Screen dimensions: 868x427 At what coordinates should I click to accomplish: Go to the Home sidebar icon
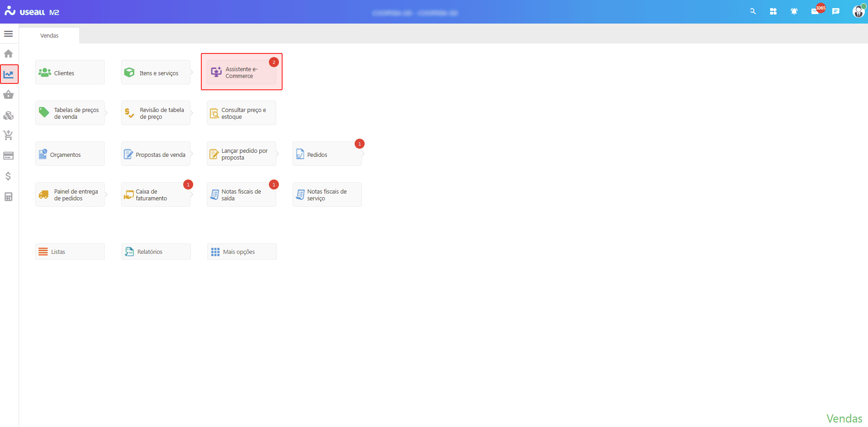[8, 54]
